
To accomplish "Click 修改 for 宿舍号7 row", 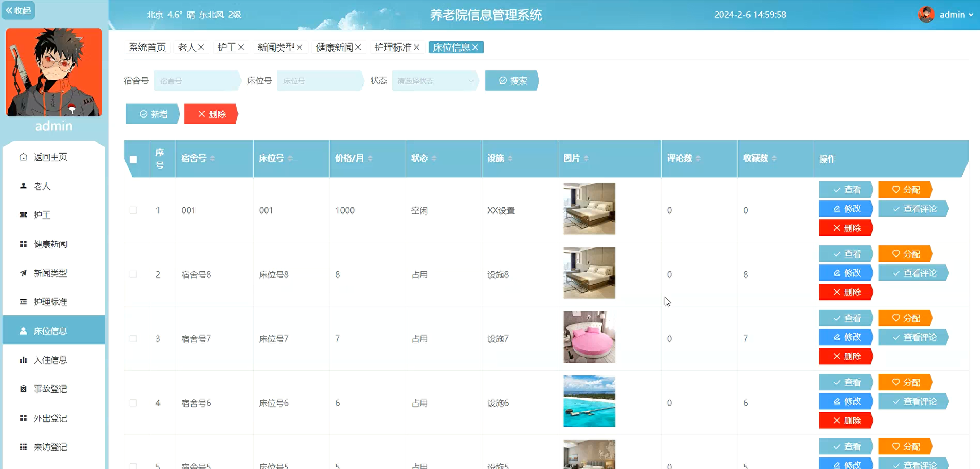I will 846,337.
